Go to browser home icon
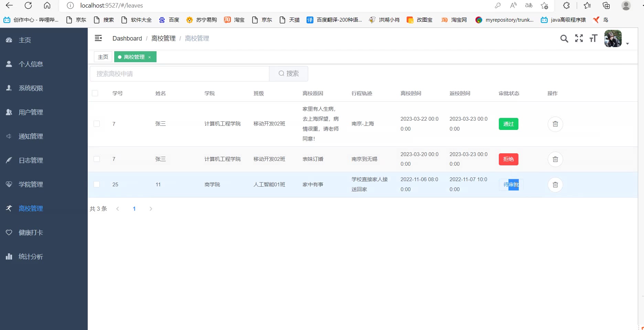Screen dimensions: 644x330 click(47, 5)
